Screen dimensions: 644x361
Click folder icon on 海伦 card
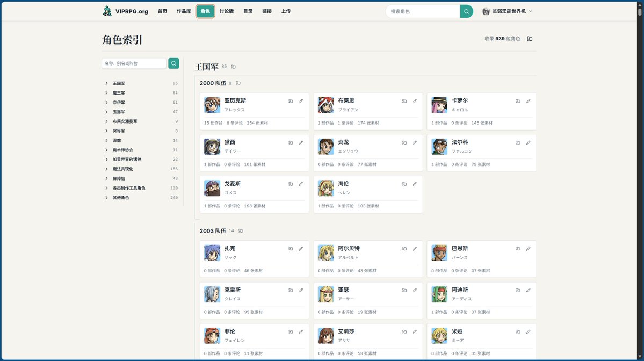click(x=404, y=184)
